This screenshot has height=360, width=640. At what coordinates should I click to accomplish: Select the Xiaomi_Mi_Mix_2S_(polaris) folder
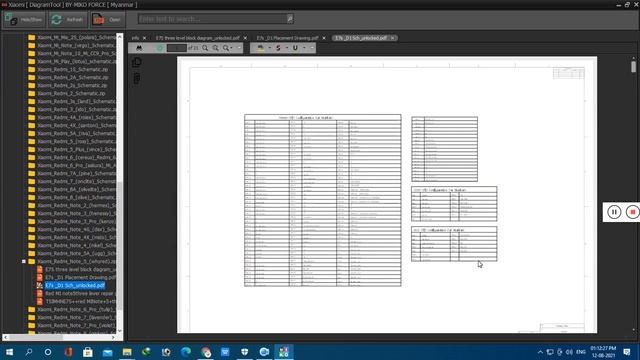click(x=76, y=37)
